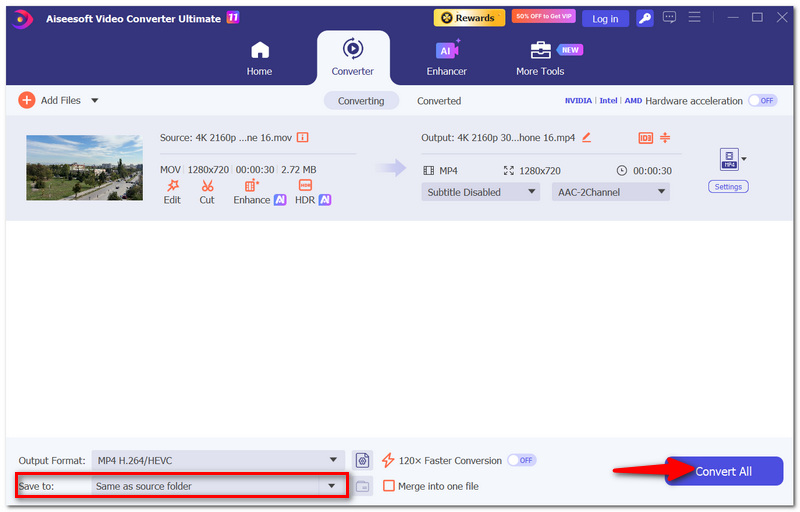The height and width of the screenshot is (512, 800).
Task: Expand the Add Files dropdown arrow
Action: (x=94, y=100)
